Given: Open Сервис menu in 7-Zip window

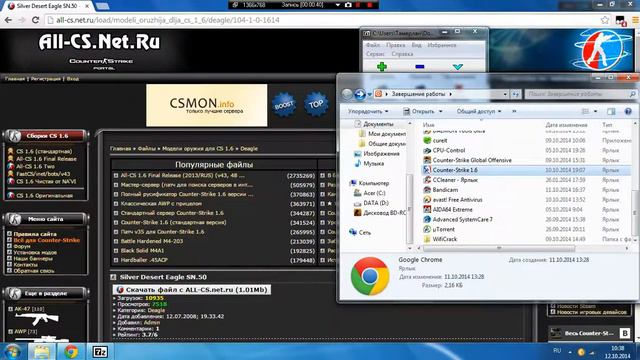Looking at the screenshot, I should pyautogui.click(x=375, y=54).
